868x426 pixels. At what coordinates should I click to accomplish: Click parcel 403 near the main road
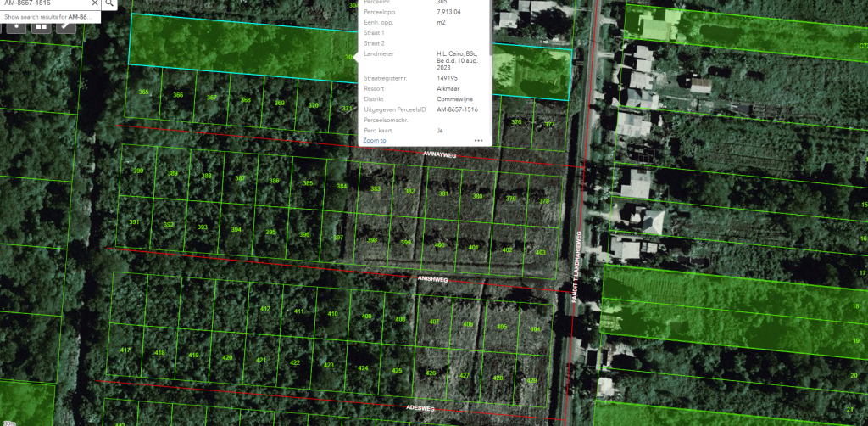541,253
